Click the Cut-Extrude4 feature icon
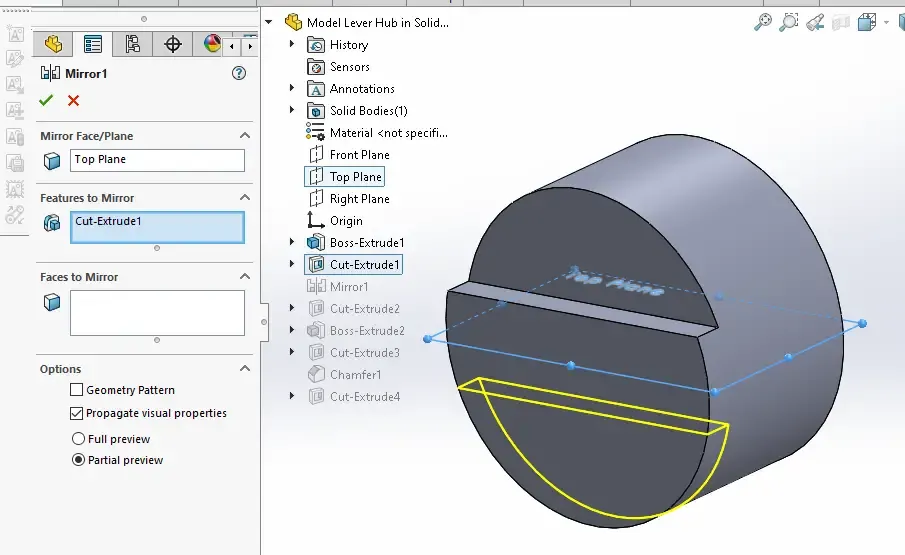This screenshot has height=555, width=905. [316, 396]
